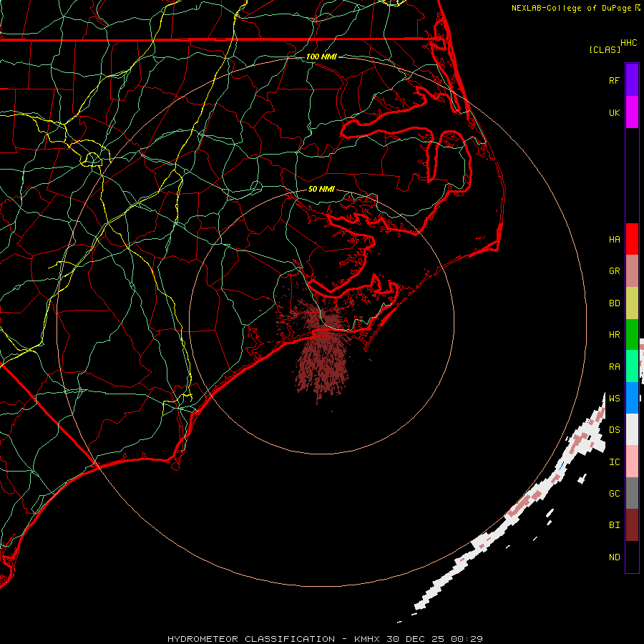Click the HA red legend color block
This screenshot has height=644, width=644.
(632, 239)
